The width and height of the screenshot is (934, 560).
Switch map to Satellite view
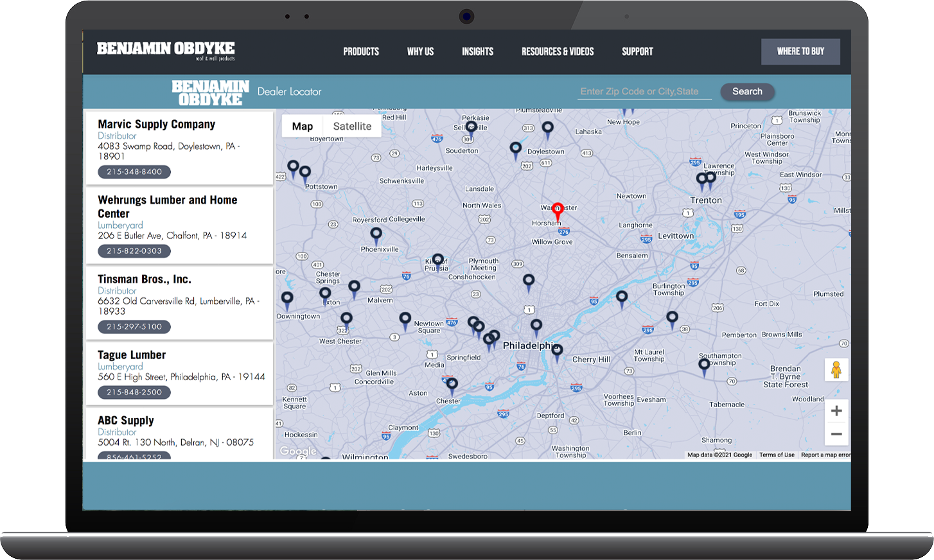[x=352, y=127]
